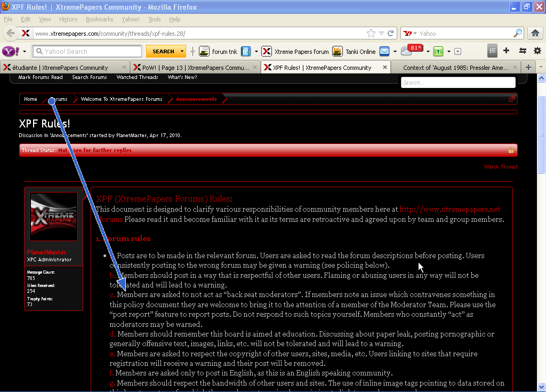Click the Watch Thread link
Viewport: 546px width, 392px height.
[500, 166]
